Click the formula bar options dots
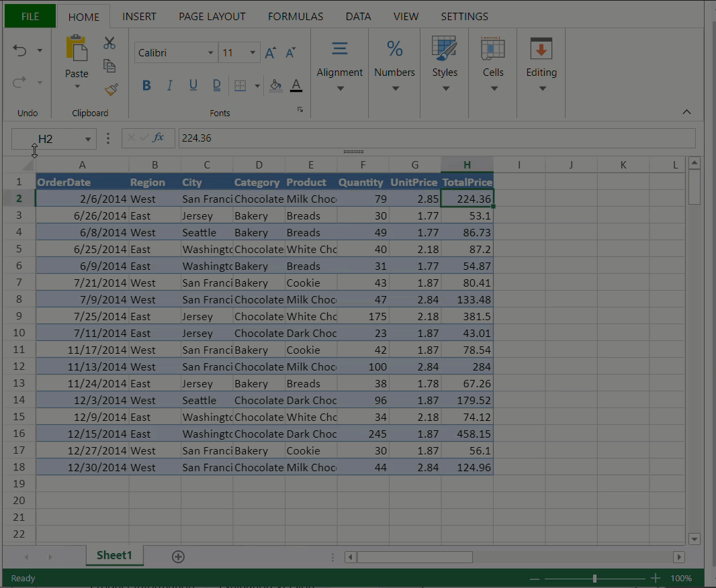Image resolution: width=716 pixels, height=588 pixels. click(107, 138)
